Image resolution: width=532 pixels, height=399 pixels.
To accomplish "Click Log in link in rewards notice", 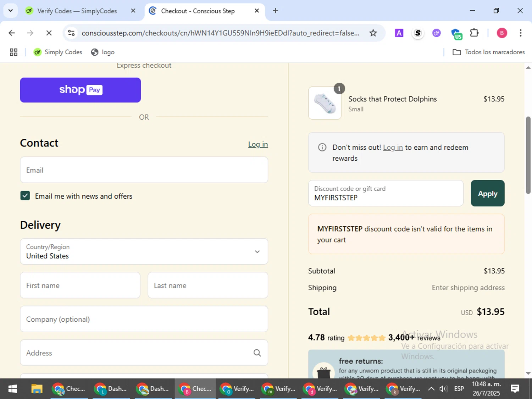I will pyautogui.click(x=393, y=148).
